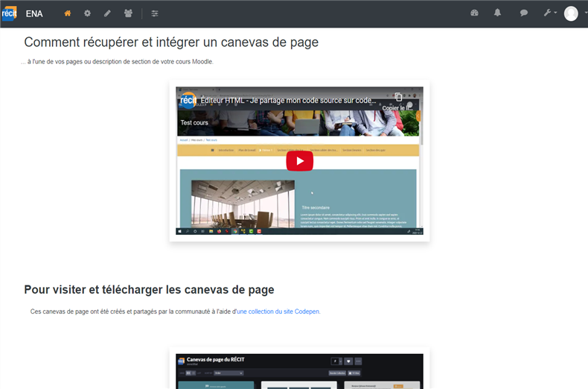Screen dimensions: 588x389
Task: Turn on editing with pencil icon
Action: 107,13
